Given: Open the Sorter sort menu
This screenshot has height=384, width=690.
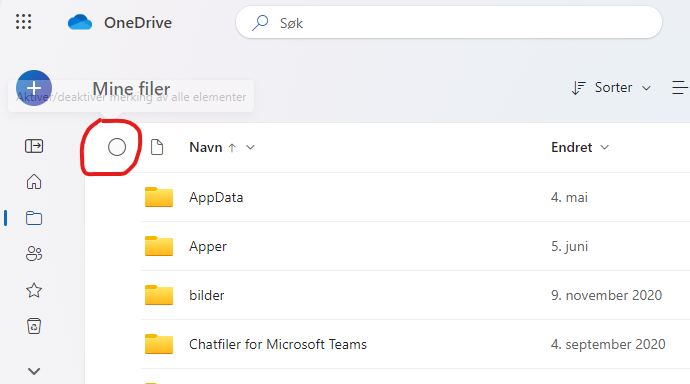Looking at the screenshot, I should coord(611,88).
